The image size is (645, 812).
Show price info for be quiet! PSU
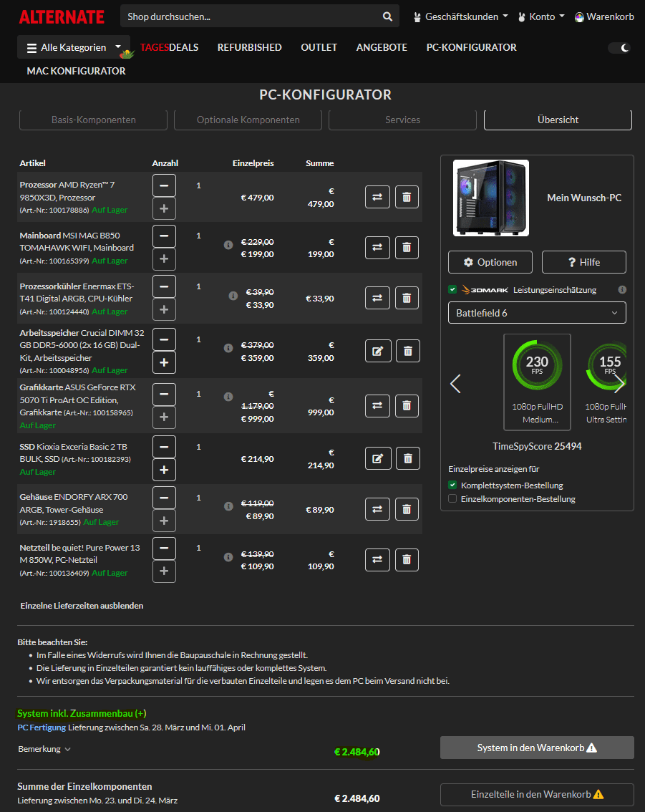(228, 557)
